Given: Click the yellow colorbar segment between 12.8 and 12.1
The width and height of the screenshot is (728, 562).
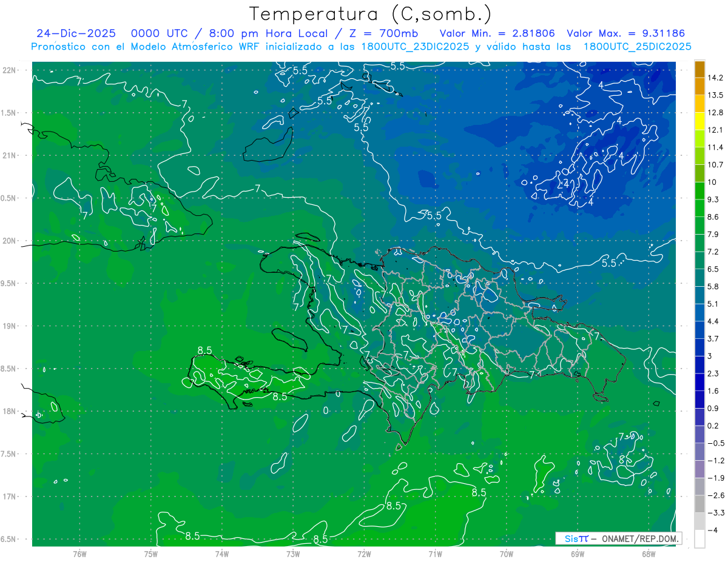Looking at the screenshot, I should [699, 121].
